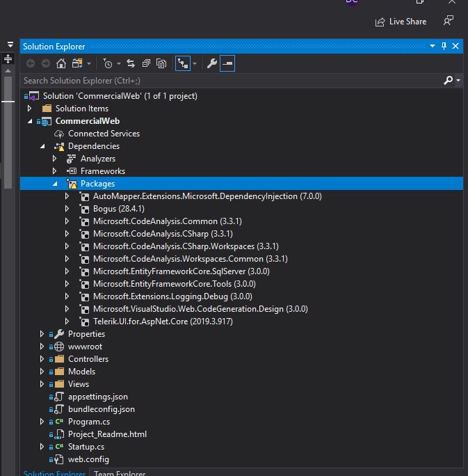Expand the Controllers folder
Screen dimensions: 468x476
tap(42, 359)
